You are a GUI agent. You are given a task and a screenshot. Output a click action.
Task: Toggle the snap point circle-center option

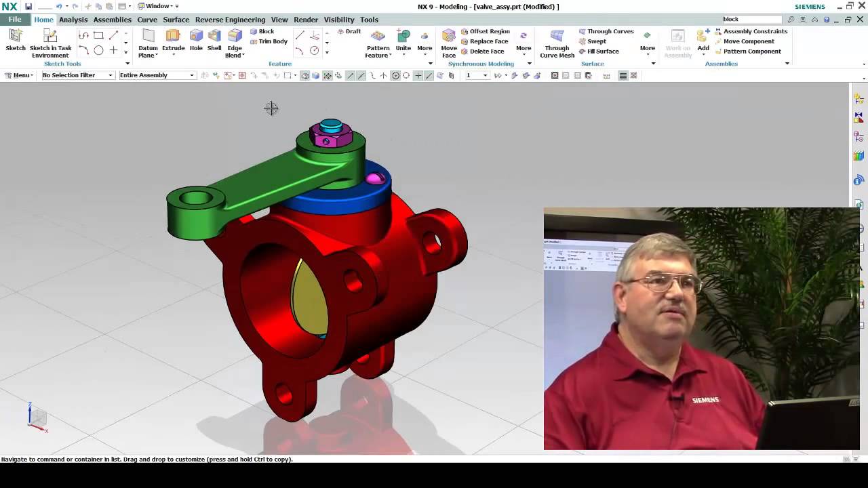[396, 75]
